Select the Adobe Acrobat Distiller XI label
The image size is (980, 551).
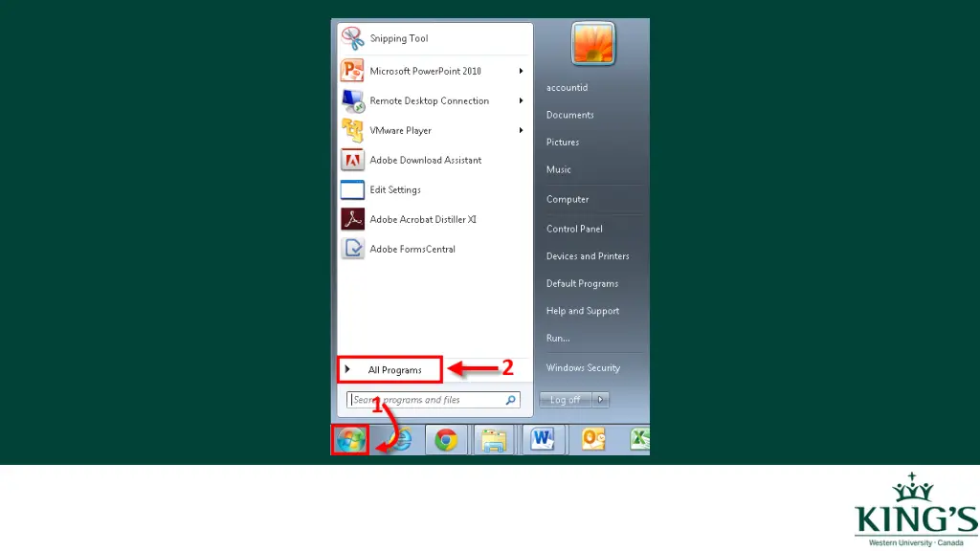point(423,219)
